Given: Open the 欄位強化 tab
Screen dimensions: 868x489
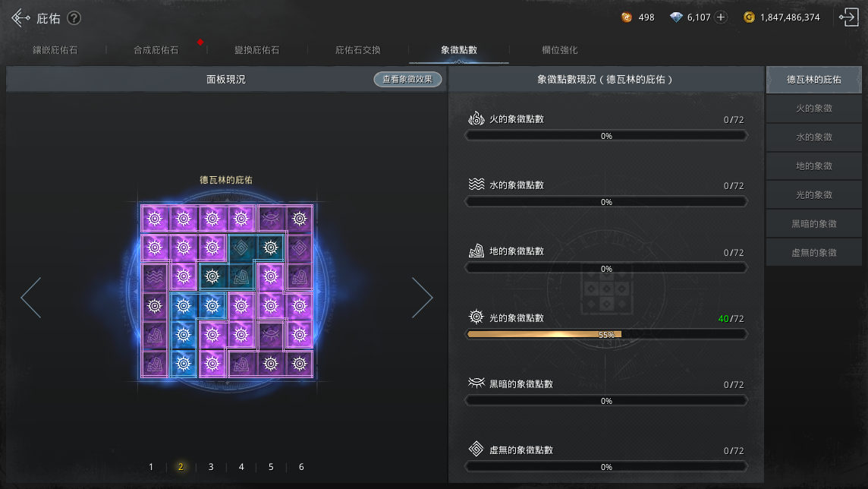Looking at the screenshot, I should [x=560, y=50].
